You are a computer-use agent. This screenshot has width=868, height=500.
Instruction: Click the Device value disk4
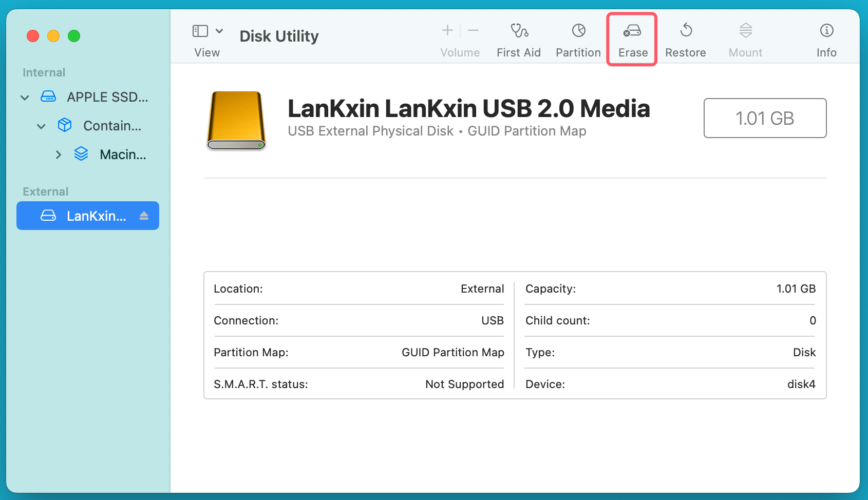pos(801,384)
